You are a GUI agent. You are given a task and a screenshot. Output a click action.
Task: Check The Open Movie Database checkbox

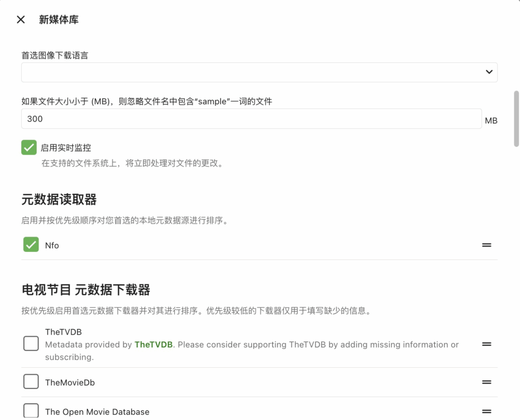[31, 411]
